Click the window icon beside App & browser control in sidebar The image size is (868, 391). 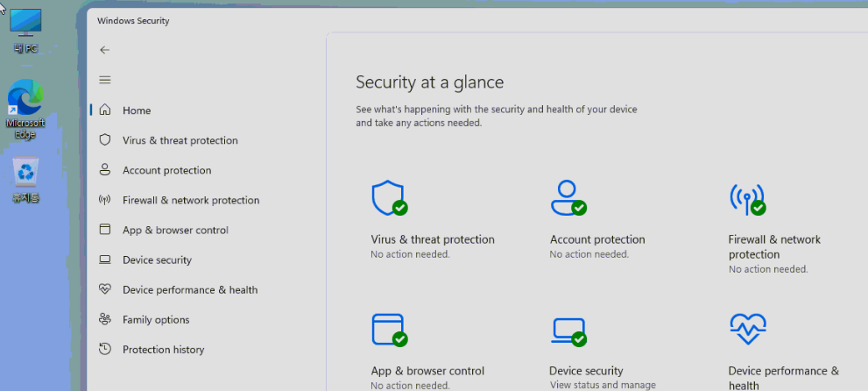coord(104,230)
